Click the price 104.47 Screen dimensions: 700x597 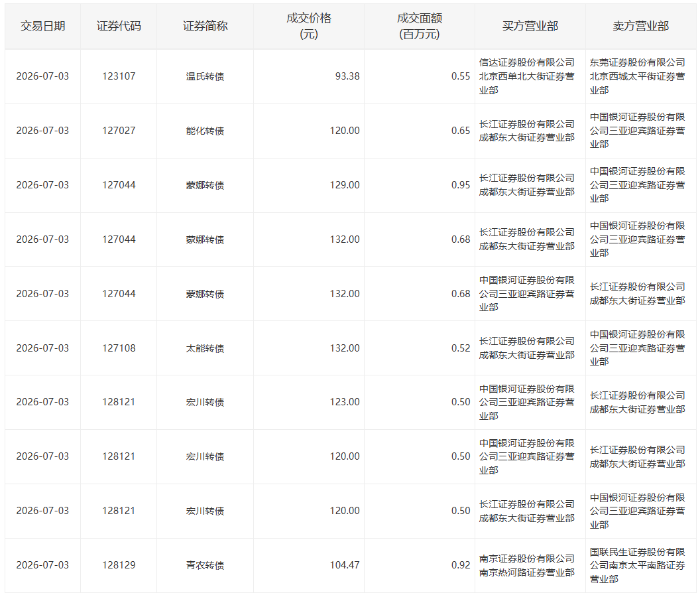(x=345, y=565)
